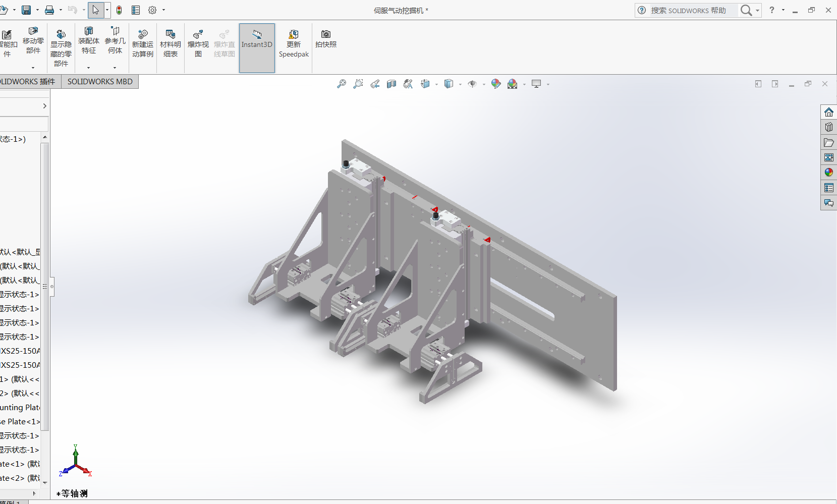This screenshot has height=504, width=837.
Task: Click the Edit Appearance color ball icon
Action: point(496,84)
